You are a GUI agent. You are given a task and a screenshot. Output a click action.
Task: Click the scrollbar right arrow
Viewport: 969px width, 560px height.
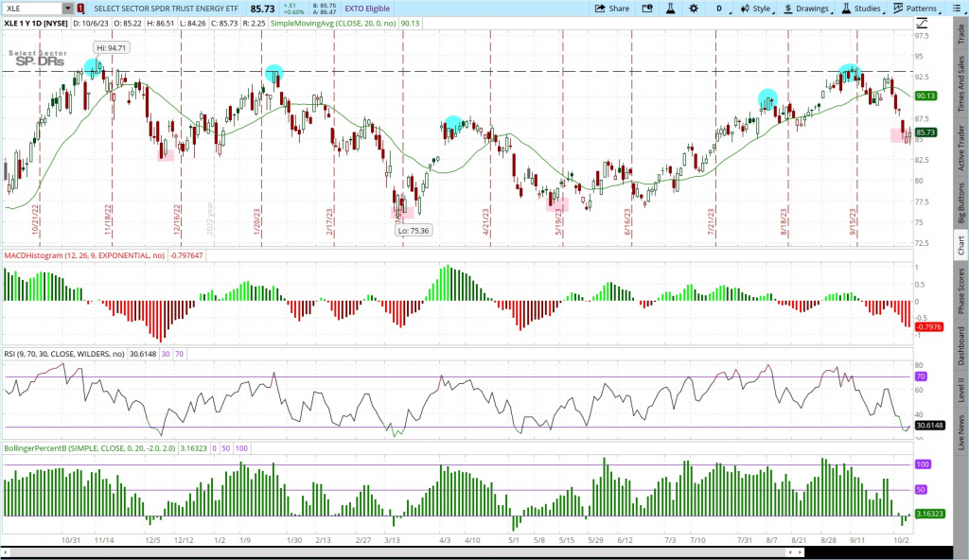(x=798, y=552)
